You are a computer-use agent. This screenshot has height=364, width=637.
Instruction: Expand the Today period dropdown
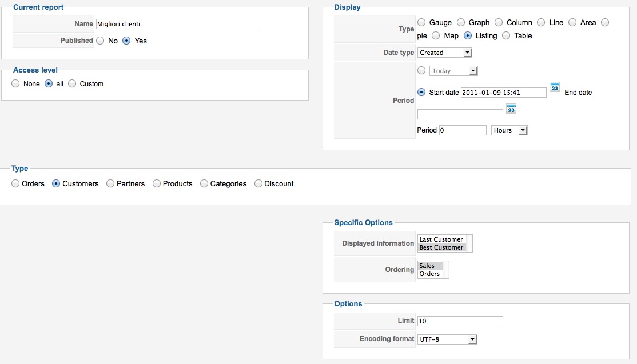point(453,71)
